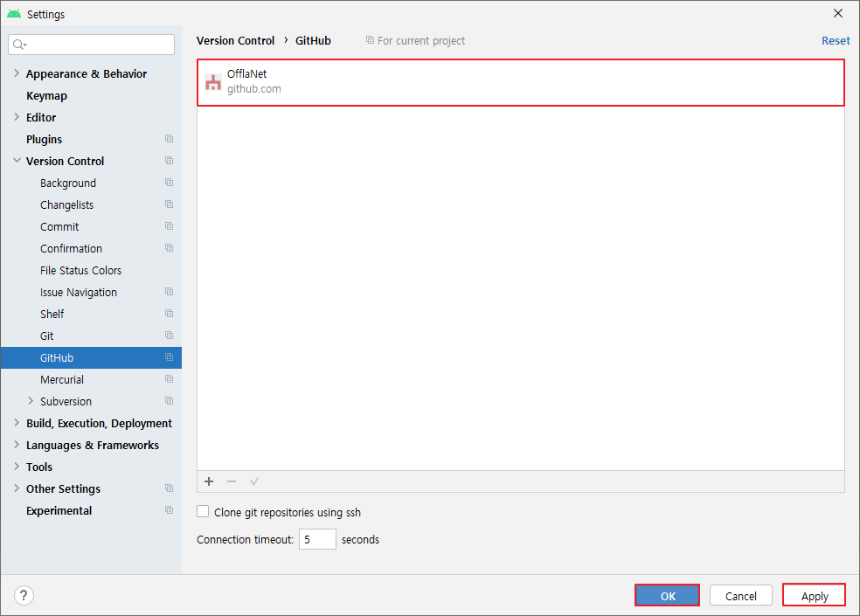
Task: Click the project-level icon beside Background
Action: pyautogui.click(x=169, y=183)
